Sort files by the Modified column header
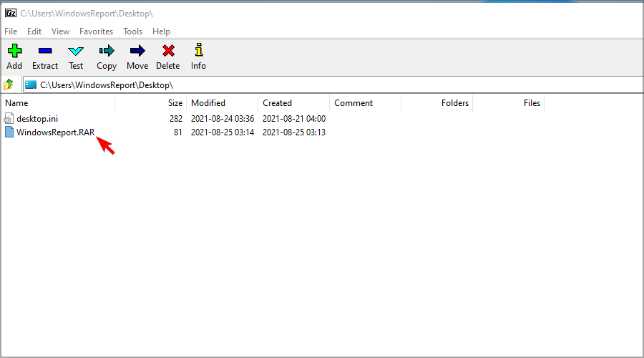644x358 pixels. 208,103
